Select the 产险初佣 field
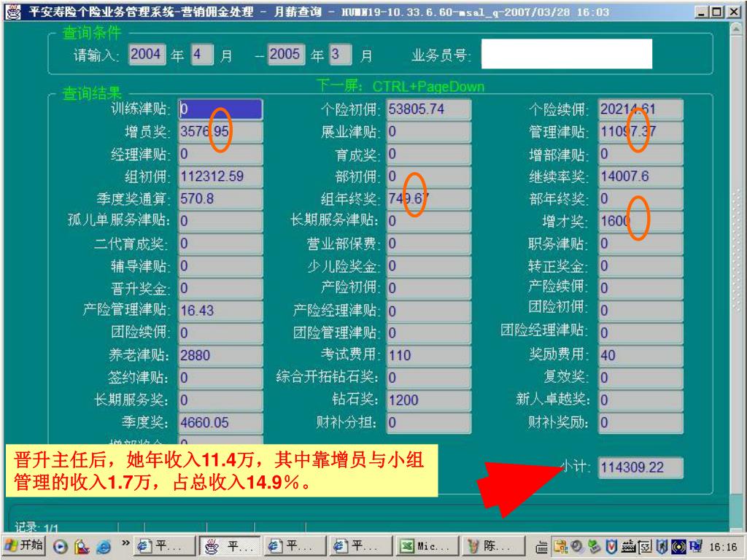Viewport: 747px width, 560px height. [x=428, y=289]
